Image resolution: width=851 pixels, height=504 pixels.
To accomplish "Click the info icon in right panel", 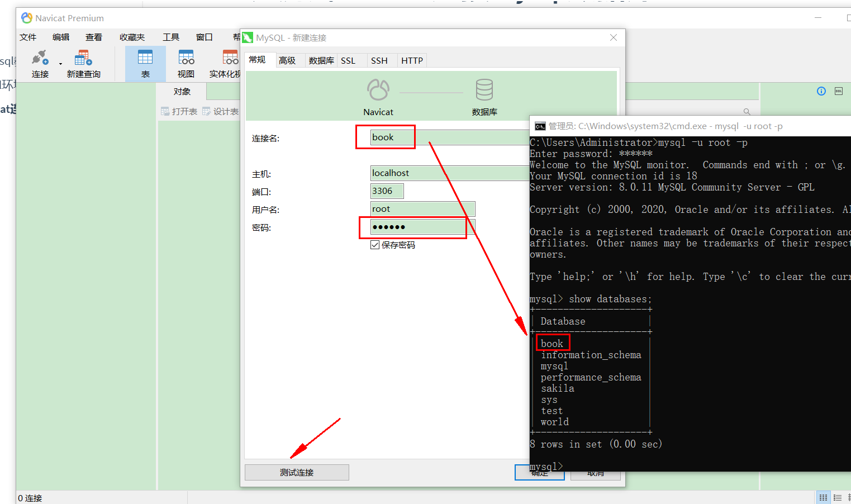I will coord(821,91).
